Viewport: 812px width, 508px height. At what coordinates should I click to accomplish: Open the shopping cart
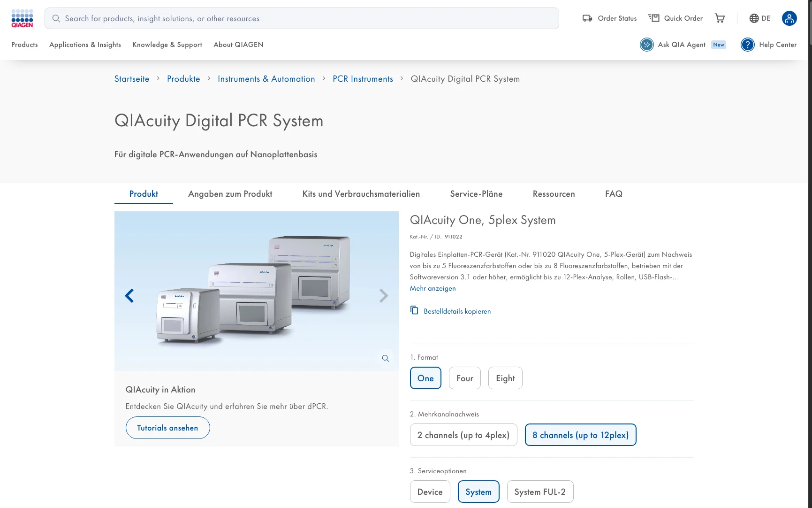tap(720, 18)
